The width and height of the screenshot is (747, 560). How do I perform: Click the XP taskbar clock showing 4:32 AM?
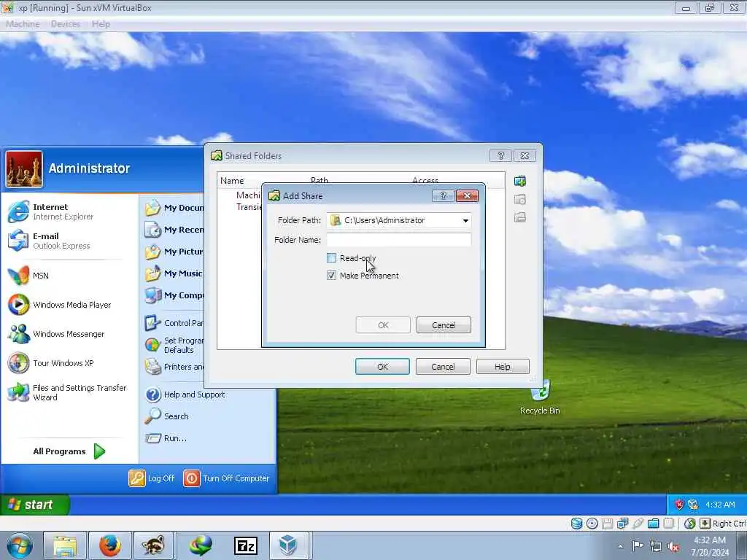[720, 505]
